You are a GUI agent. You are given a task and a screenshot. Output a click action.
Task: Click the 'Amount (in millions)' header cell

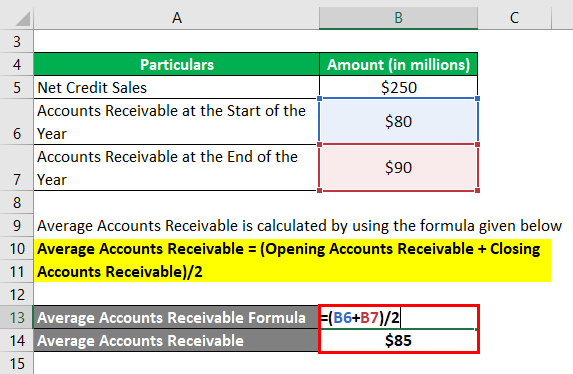pyautogui.click(x=398, y=64)
